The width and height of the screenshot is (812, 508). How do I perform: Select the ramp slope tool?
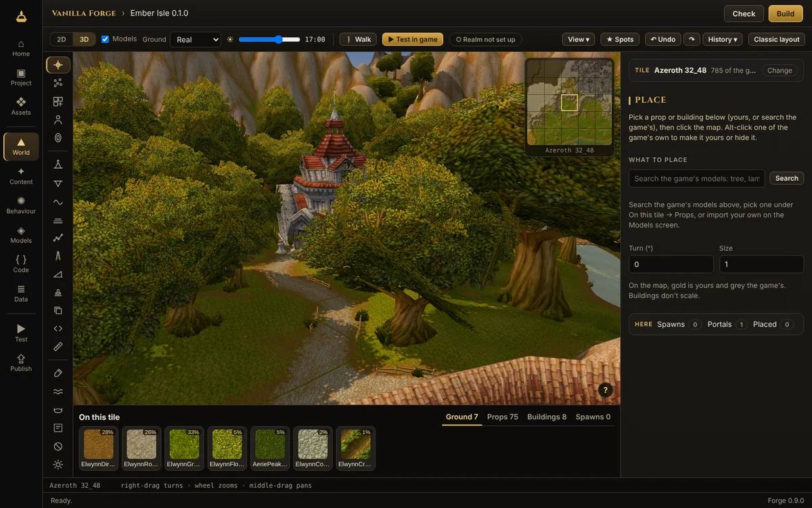click(x=58, y=274)
